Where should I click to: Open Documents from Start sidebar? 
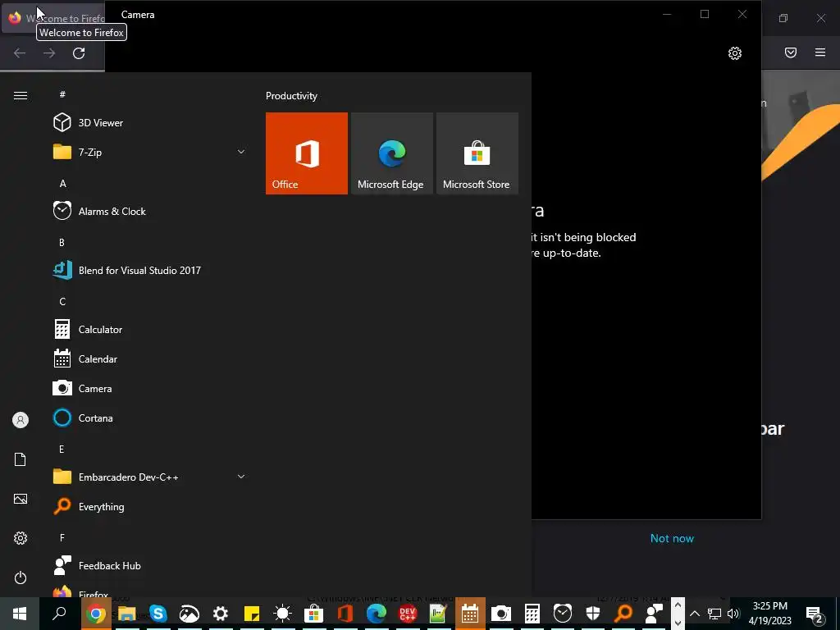(21, 459)
